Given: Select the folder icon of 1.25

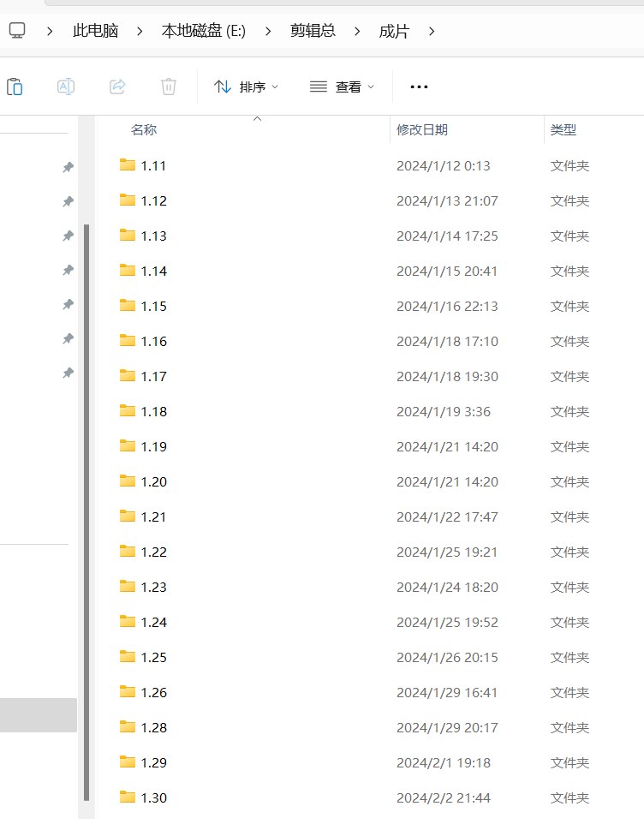Looking at the screenshot, I should coord(127,656).
